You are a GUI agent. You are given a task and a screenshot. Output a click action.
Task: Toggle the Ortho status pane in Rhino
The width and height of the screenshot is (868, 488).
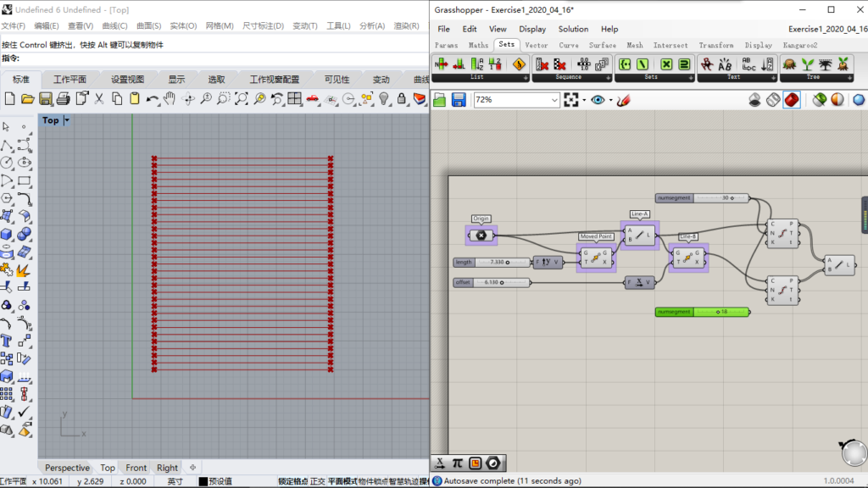pos(318,481)
